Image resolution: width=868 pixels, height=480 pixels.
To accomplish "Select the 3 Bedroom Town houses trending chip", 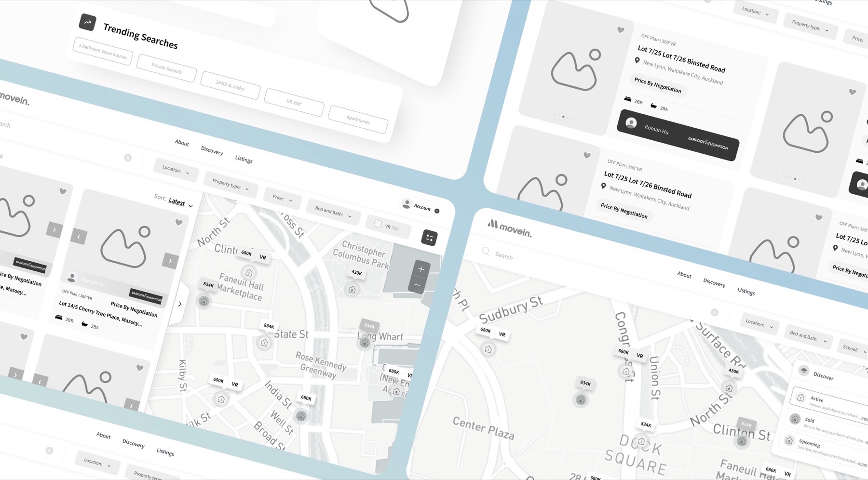I will coord(103,52).
